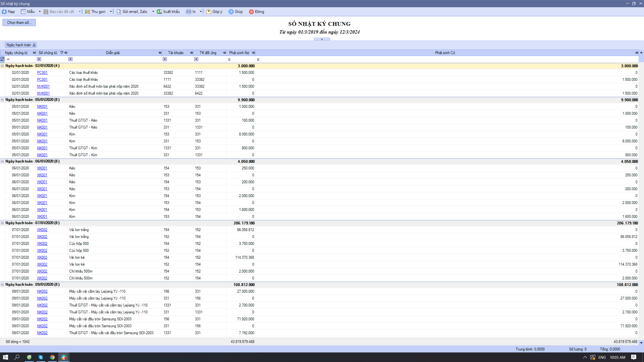Viewport: 644px width, 362px height.
Task: Click the In printer icon
Action: click(x=188, y=12)
